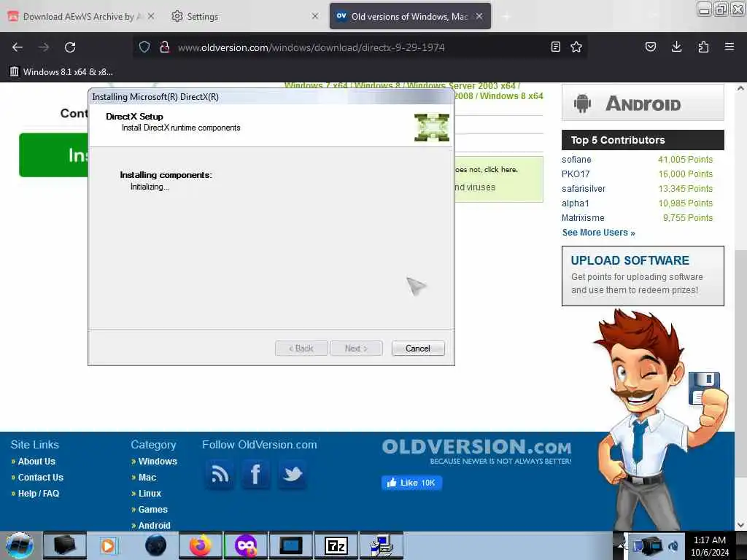Open See More Users link

[x=598, y=233]
